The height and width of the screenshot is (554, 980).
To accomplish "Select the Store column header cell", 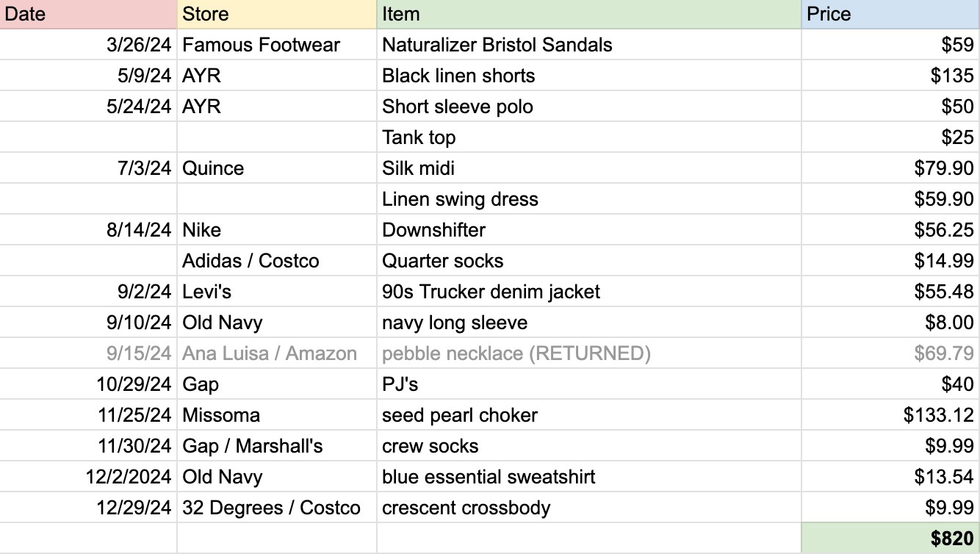I will point(277,14).
